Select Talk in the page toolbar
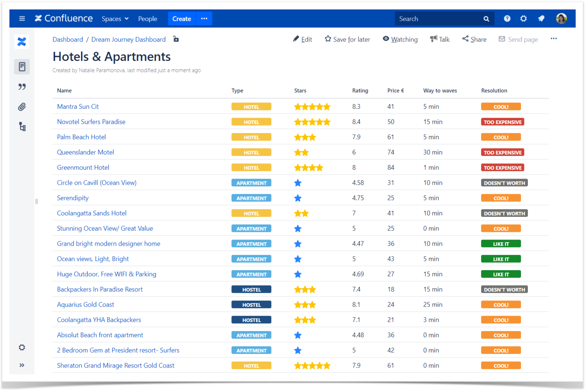 tap(439, 39)
